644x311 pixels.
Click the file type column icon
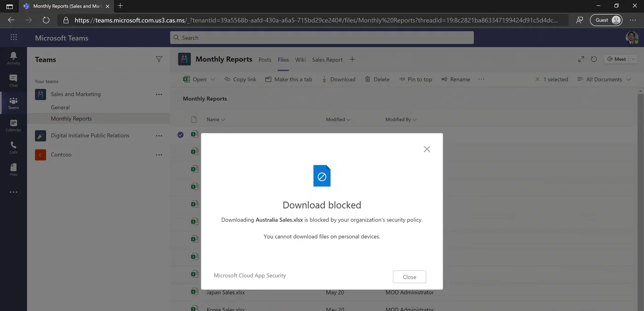click(x=194, y=120)
